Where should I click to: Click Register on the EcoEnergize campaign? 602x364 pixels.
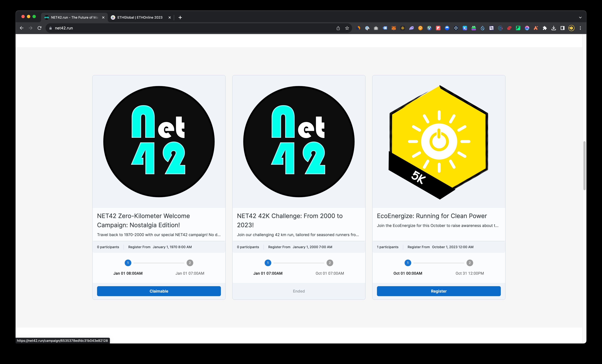[439, 291]
